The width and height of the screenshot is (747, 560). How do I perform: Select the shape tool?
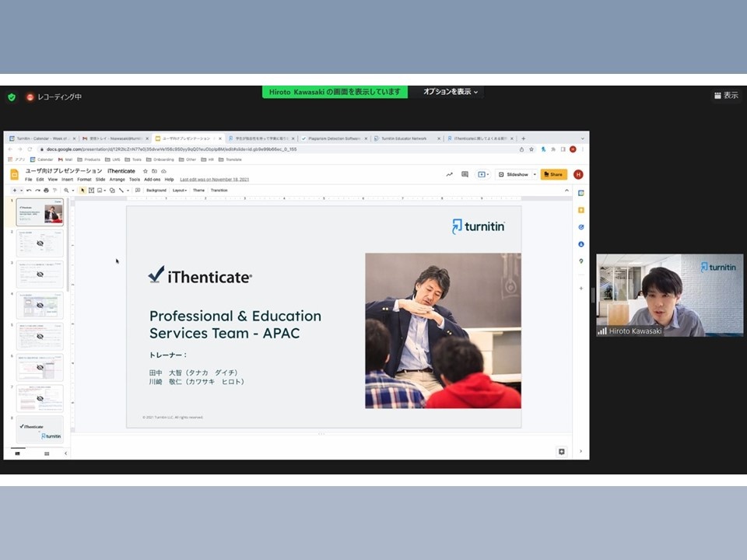(x=112, y=191)
